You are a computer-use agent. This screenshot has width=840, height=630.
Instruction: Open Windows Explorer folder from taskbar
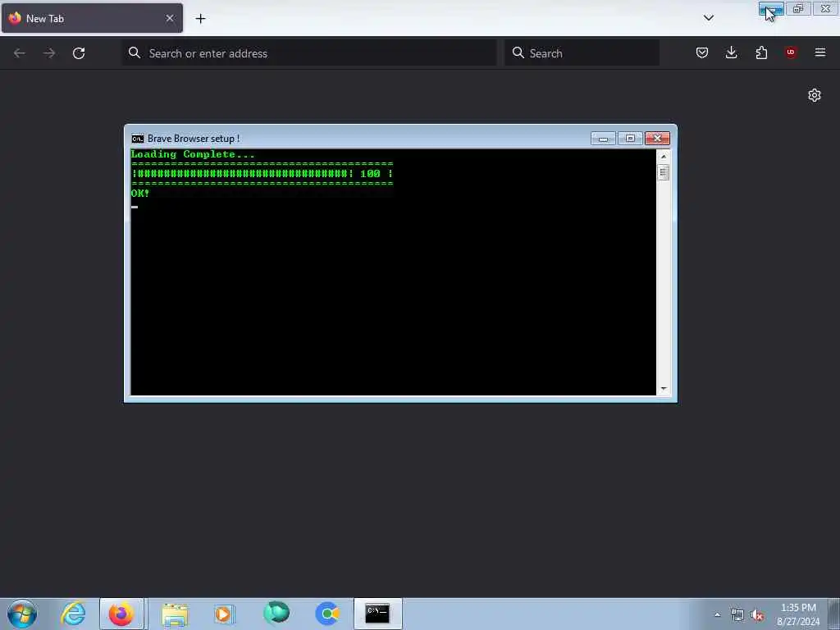pyautogui.click(x=175, y=614)
